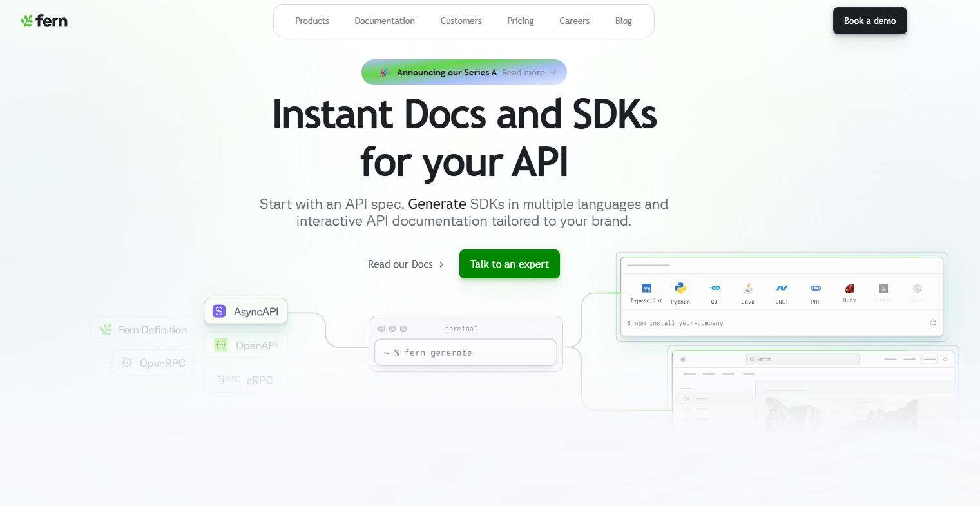This screenshot has width=980, height=506.
Task: Click the OpenAPI green icon
Action: coord(221,345)
